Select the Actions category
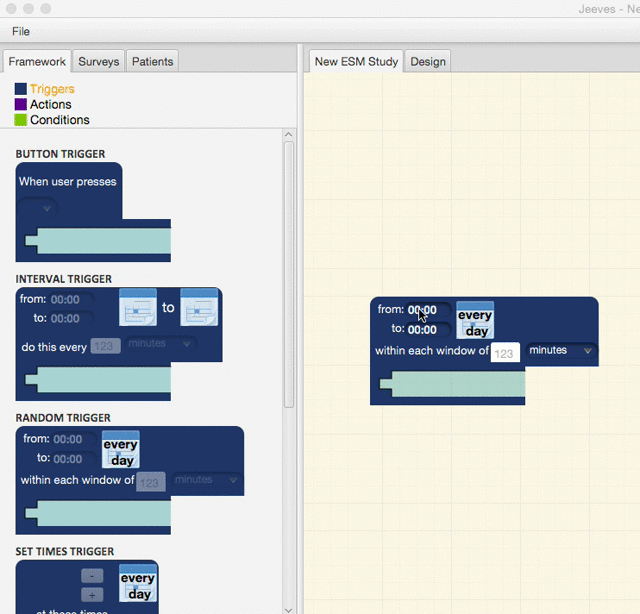Screen dimensions: 640x614 click(51, 105)
